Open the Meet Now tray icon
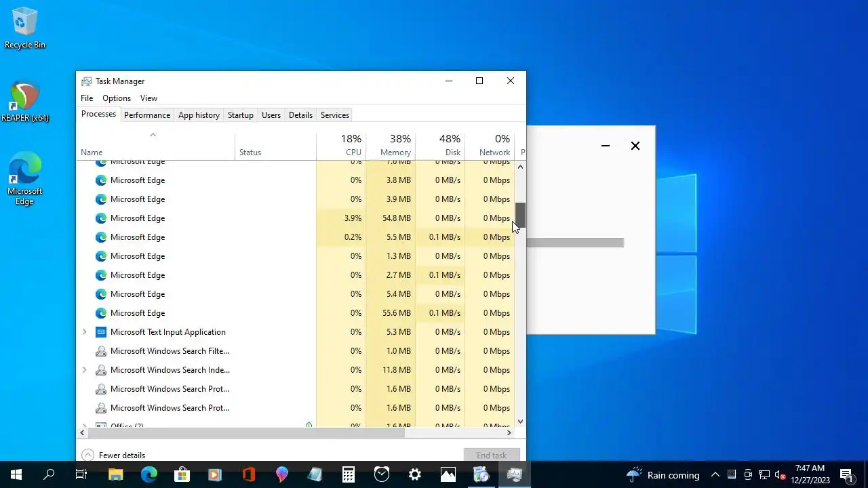Screen dimensions: 868x488 (x=748, y=474)
